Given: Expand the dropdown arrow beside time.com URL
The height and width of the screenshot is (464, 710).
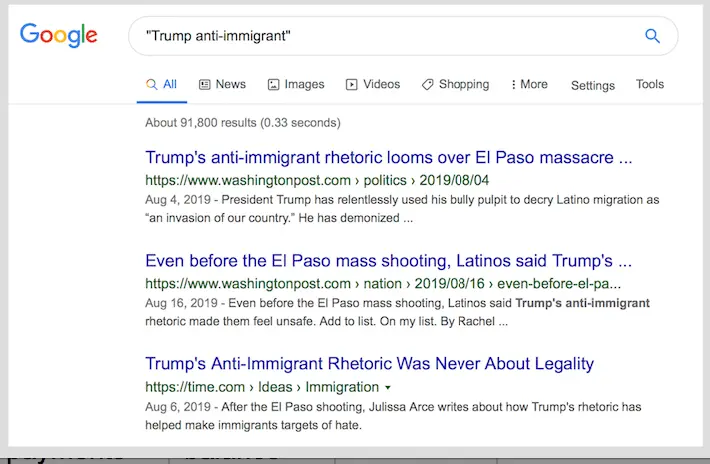Looking at the screenshot, I should point(388,387).
